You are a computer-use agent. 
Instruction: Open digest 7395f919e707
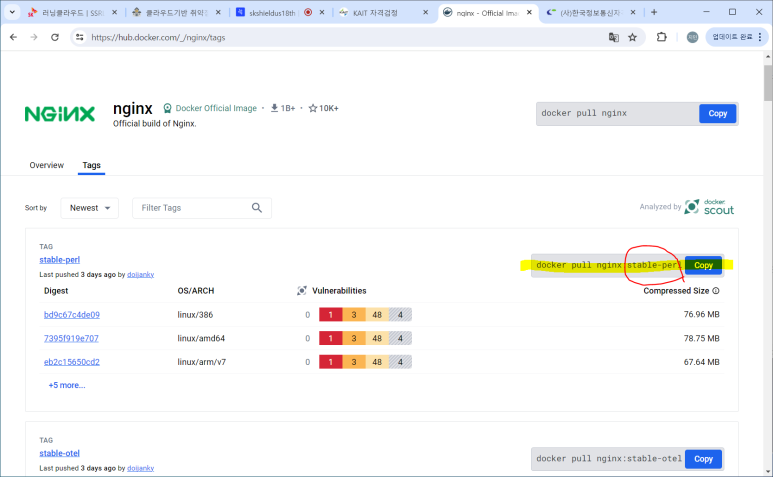point(71,339)
